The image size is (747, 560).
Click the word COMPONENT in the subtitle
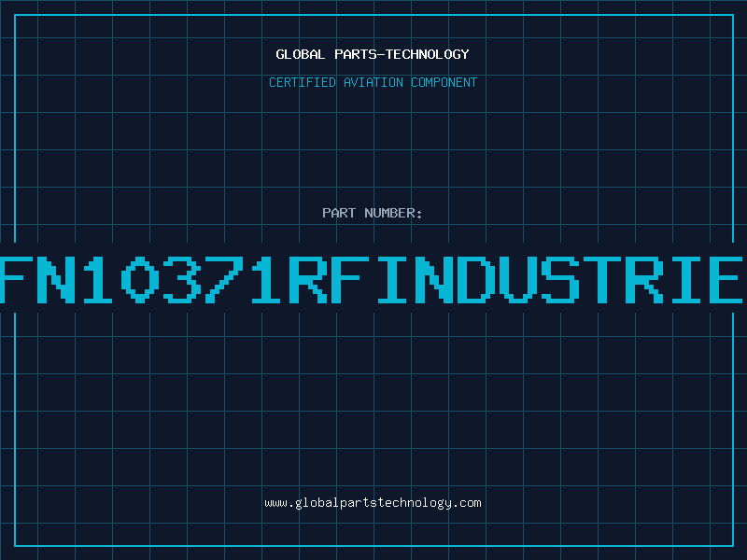click(443, 82)
